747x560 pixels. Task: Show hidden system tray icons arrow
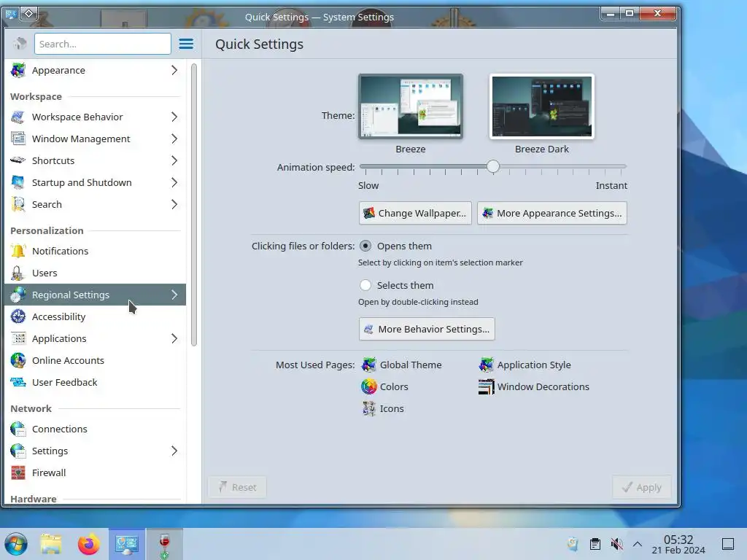pos(638,544)
